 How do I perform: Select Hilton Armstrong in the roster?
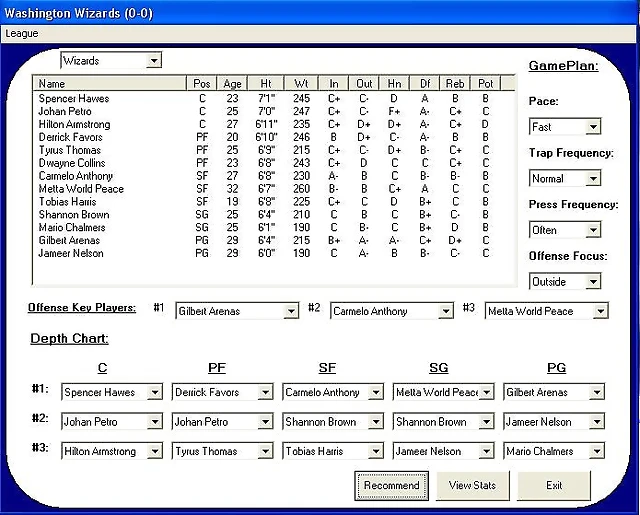(x=273, y=124)
